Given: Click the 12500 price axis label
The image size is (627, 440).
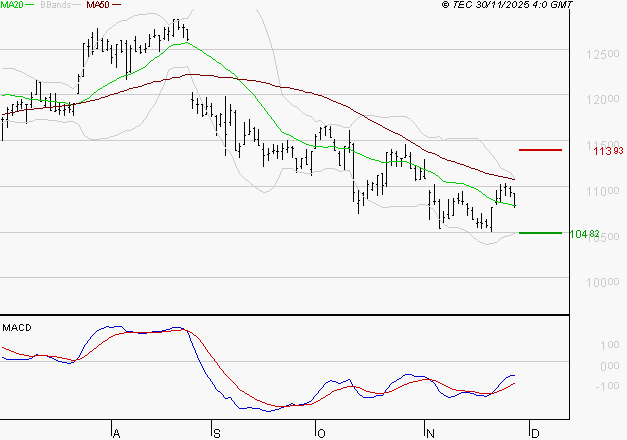Looking at the screenshot, I should 603,54.
